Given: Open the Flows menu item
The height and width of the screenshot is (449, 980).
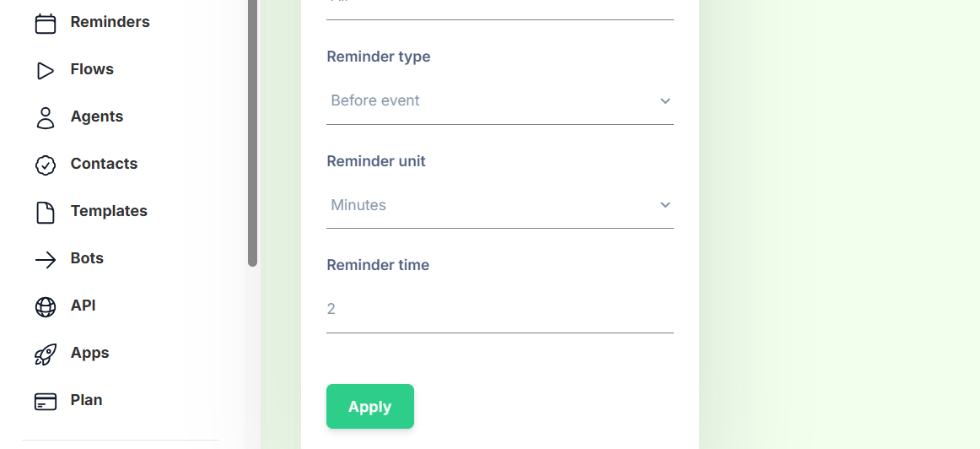Looking at the screenshot, I should pyautogui.click(x=92, y=69).
